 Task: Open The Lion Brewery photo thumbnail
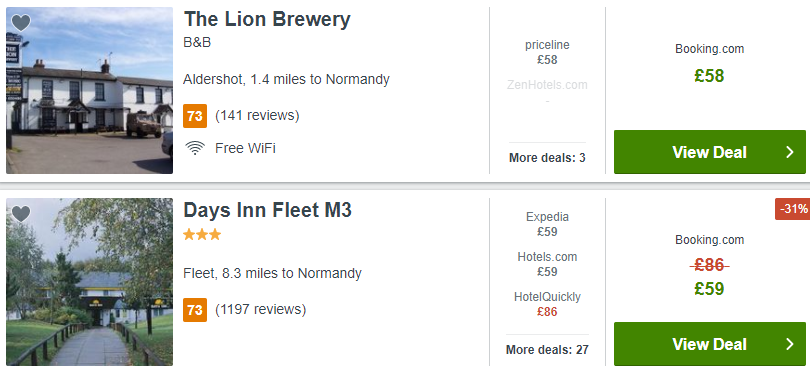coord(89,90)
